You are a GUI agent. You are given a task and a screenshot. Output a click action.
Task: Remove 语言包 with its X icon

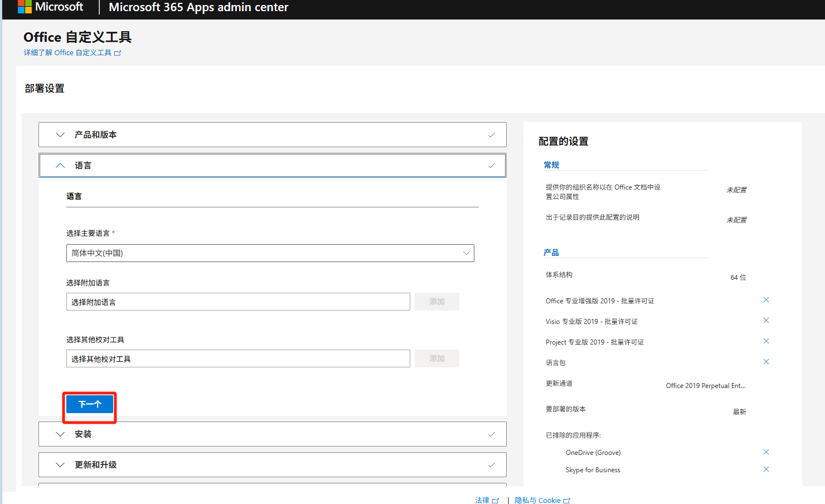(x=766, y=362)
